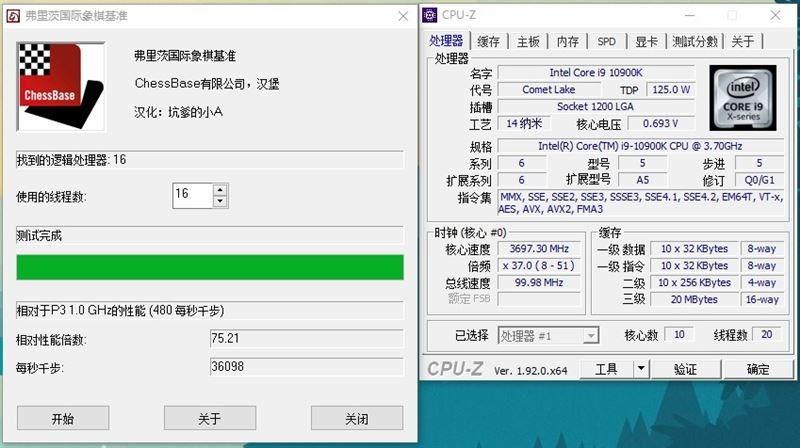Image resolution: width=800 pixels, height=448 pixels.
Task: Click the 找到的逻辑处理器: 16 field
Action: point(210,160)
